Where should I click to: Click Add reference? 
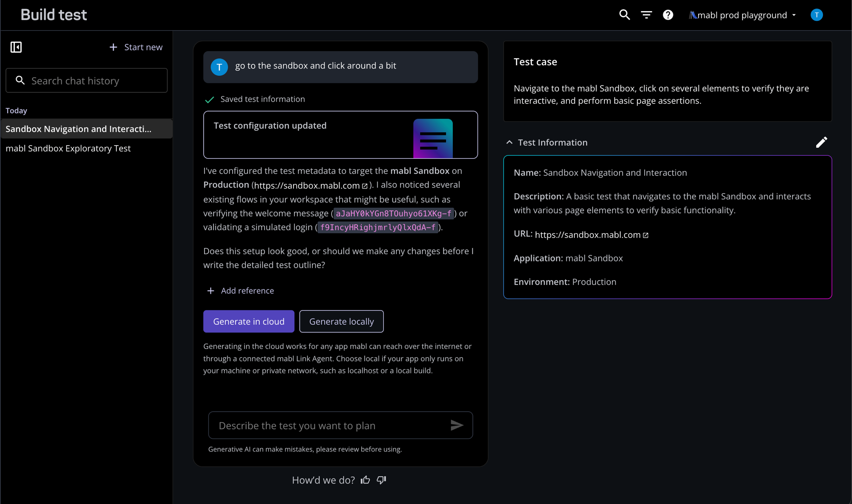(x=240, y=291)
